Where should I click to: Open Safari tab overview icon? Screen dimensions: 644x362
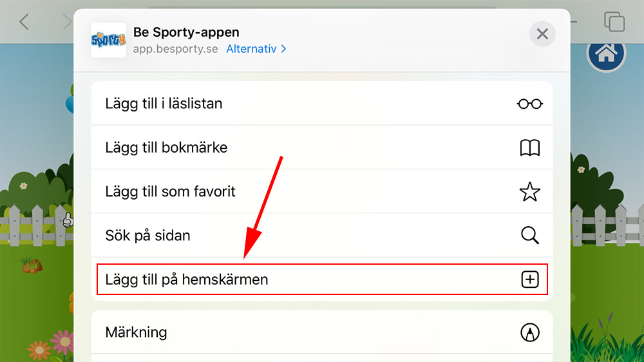click(614, 22)
